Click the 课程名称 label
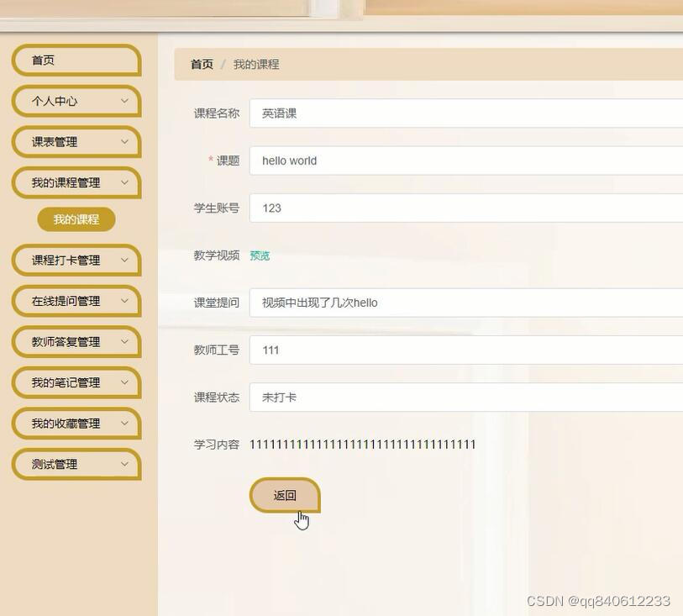Image resolution: width=683 pixels, height=616 pixels. pos(217,113)
